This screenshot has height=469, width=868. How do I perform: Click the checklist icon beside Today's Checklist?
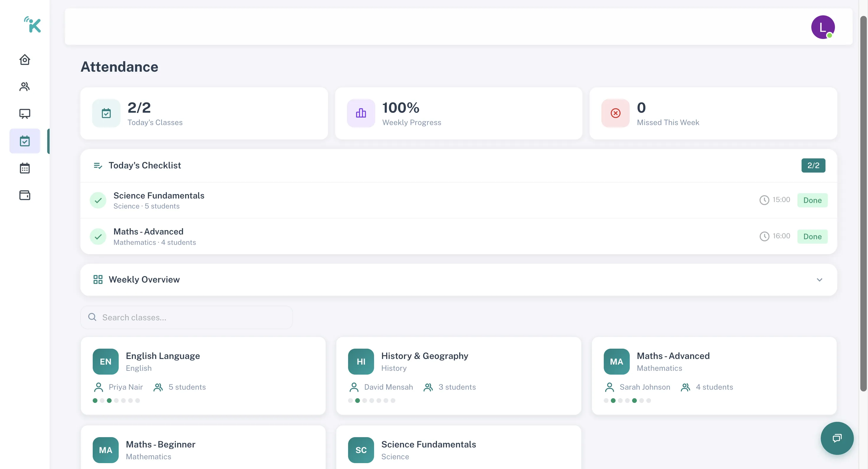point(98,165)
